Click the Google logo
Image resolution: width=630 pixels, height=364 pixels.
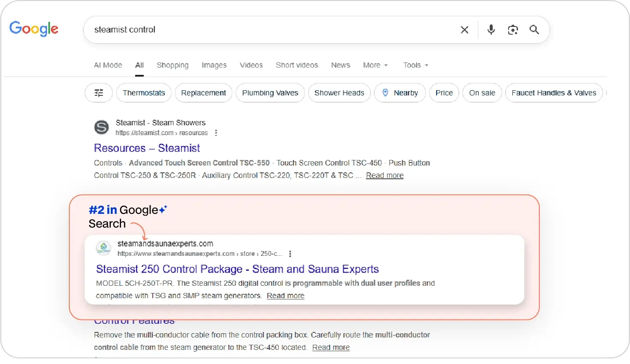(x=34, y=29)
